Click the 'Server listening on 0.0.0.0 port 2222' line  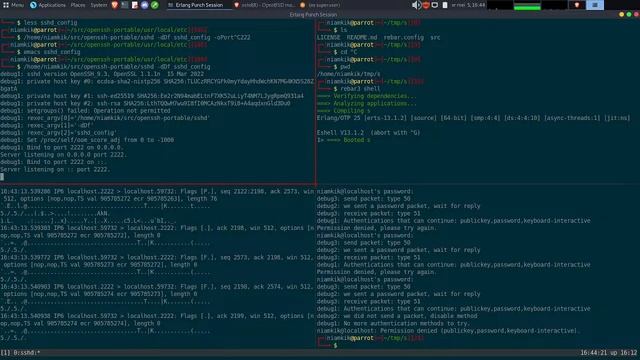(x=64, y=155)
